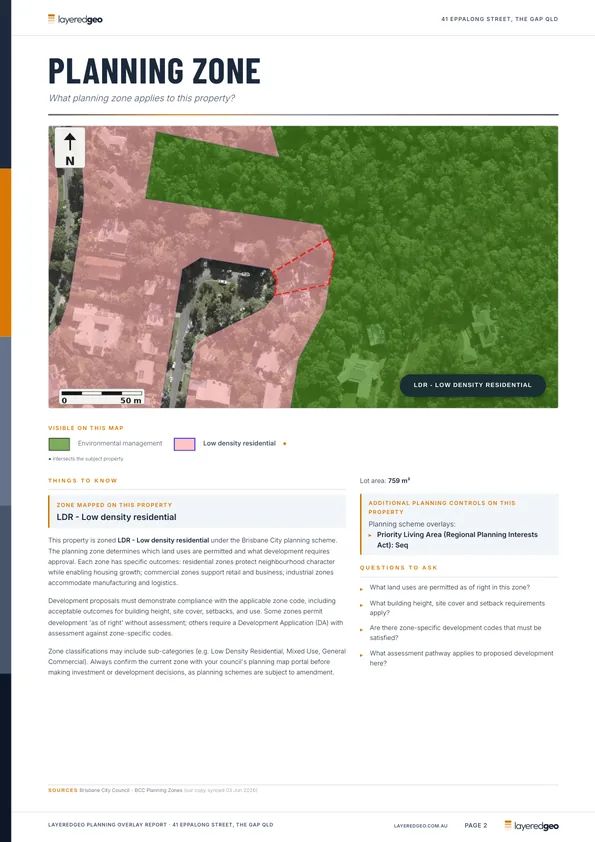Click the red dashed property boundary on the map
Screen dimensions: 595x842
point(304,267)
